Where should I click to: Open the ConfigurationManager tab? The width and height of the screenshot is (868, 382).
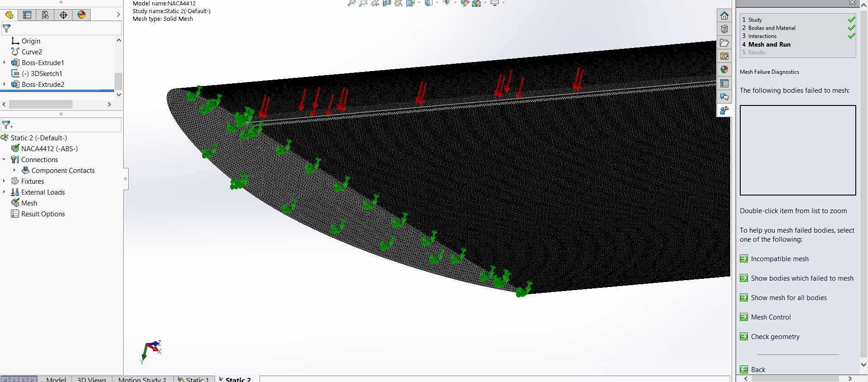pos(45,15)
